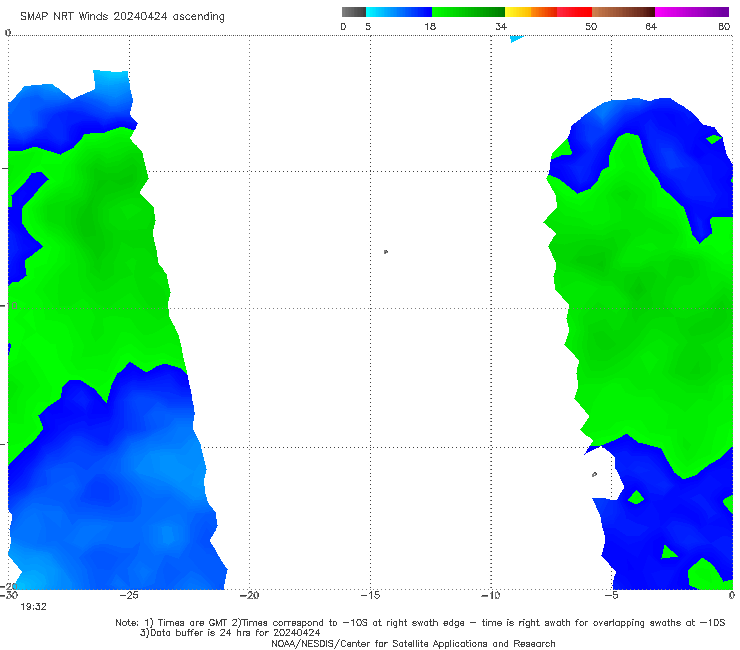
Task: Click the longitude label '-20' on the bottom axis
Action: tap(249, 595)
